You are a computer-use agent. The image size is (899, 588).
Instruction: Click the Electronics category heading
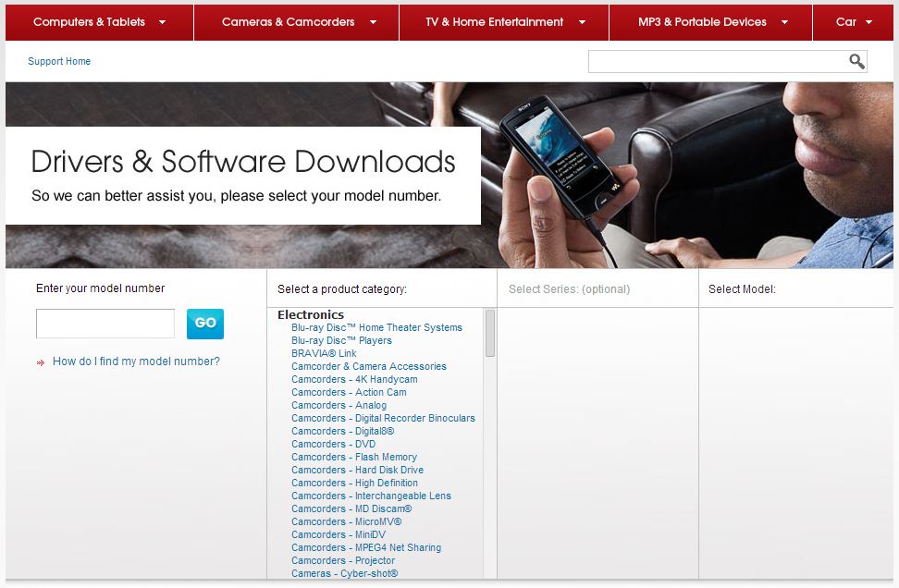[x=311, y=314]
